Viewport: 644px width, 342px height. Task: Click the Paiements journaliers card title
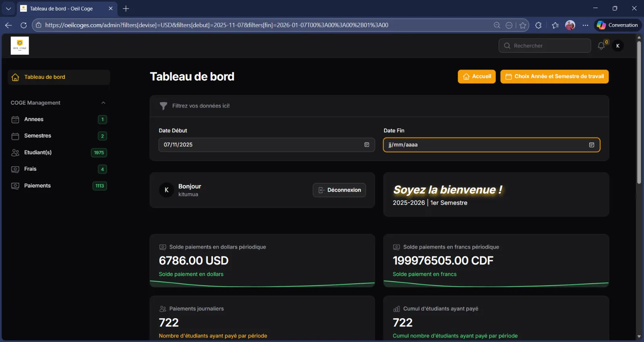tap(196, 309)
